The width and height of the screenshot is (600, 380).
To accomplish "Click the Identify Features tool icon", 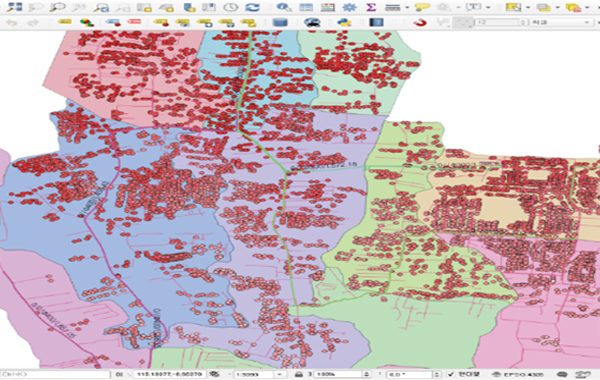I will click(x=284, y=7).
